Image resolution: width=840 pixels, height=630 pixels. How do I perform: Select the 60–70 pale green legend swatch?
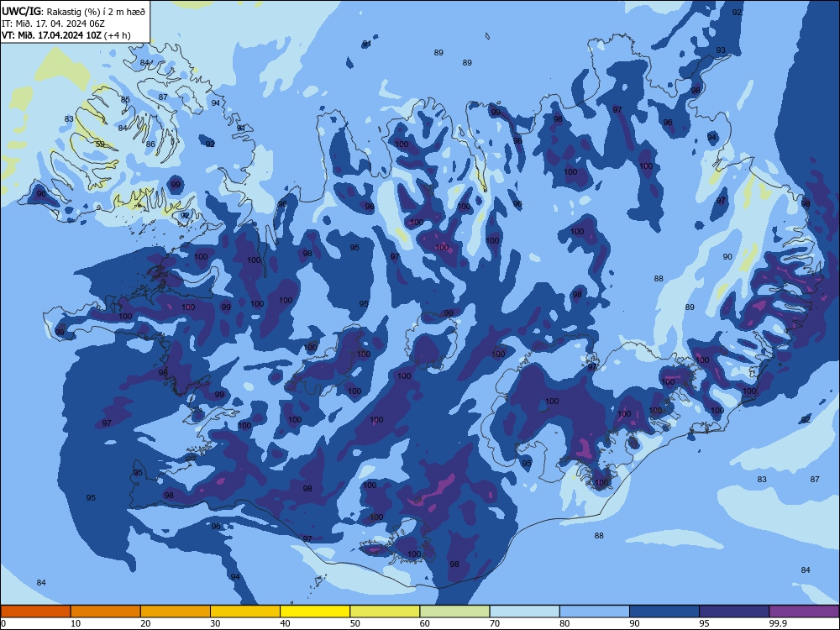(x=454, y=612)
